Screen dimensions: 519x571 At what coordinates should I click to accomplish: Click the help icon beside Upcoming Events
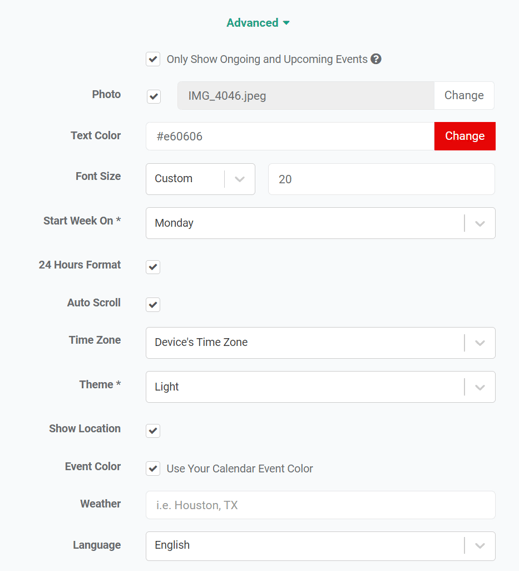376,59
